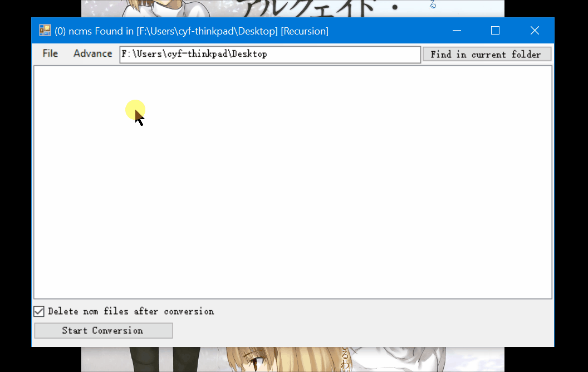Enable Delete ncm files after conversion option
This screenshot has width=588, height=372.
[x=39, y=311]
